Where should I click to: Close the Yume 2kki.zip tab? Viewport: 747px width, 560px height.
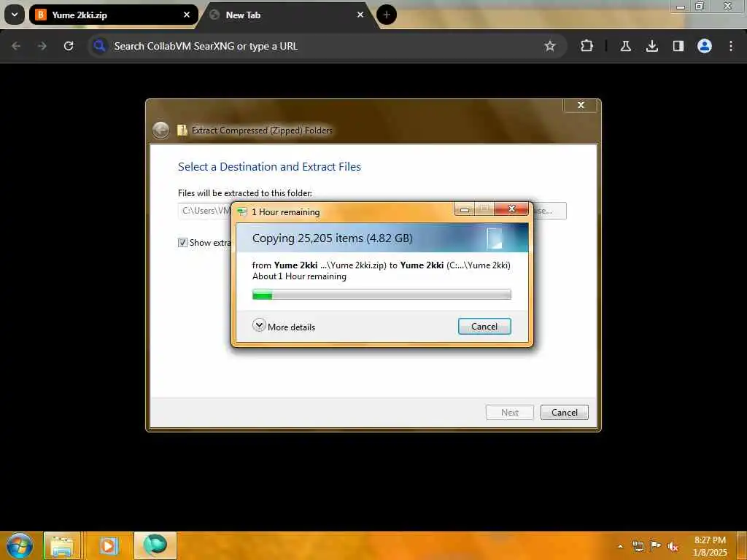pyautogui.click(x=187, y=15)
